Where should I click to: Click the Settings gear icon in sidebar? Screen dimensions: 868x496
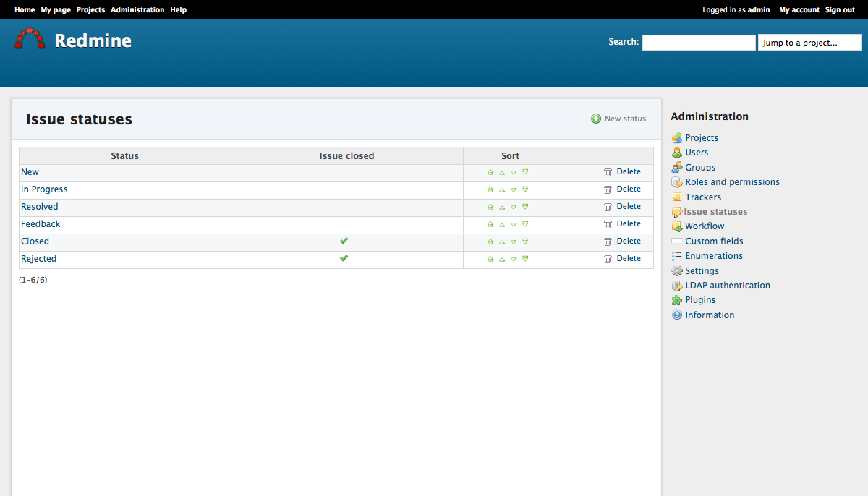pos(677,271)
